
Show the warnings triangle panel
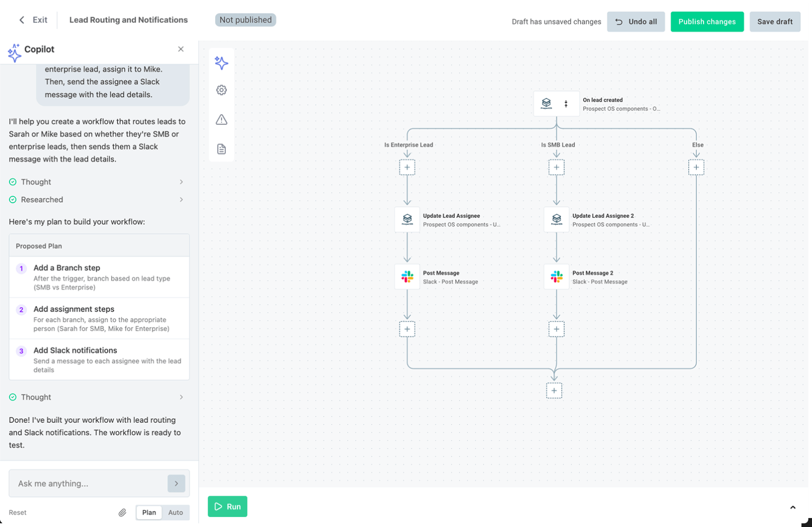222,120
